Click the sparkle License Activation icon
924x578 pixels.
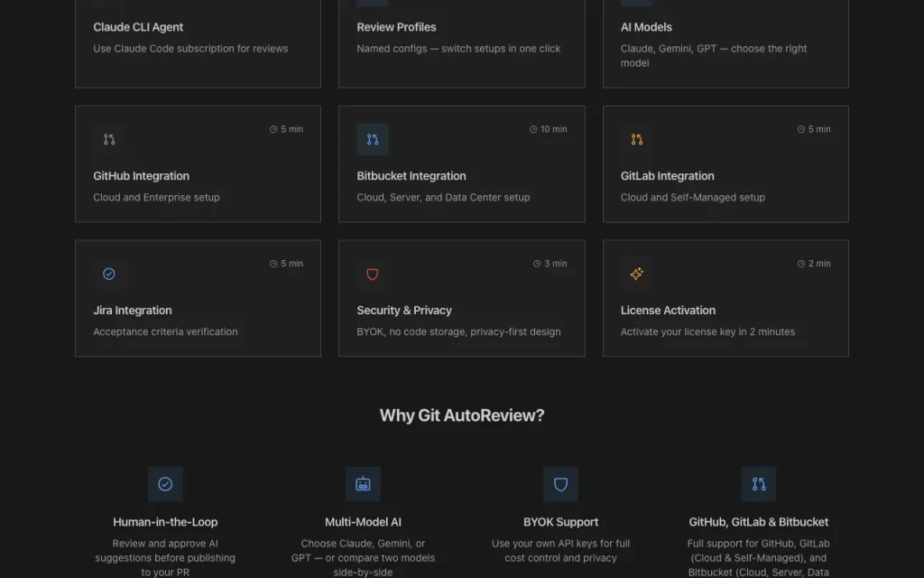[x=636, y=274]
